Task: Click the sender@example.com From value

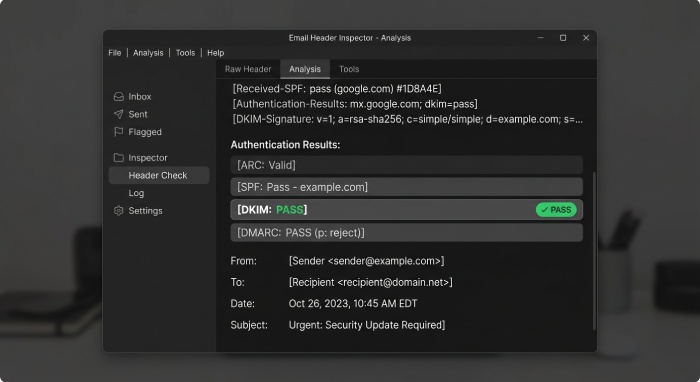Action: (x=367, y=261)
